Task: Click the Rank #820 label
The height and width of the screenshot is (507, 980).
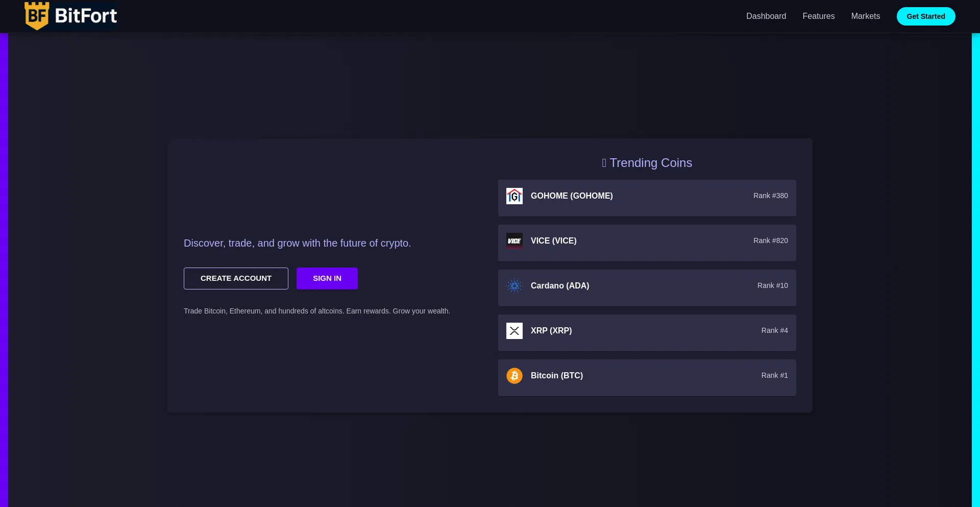Action: pyautogui.click(x=771, y=241)
